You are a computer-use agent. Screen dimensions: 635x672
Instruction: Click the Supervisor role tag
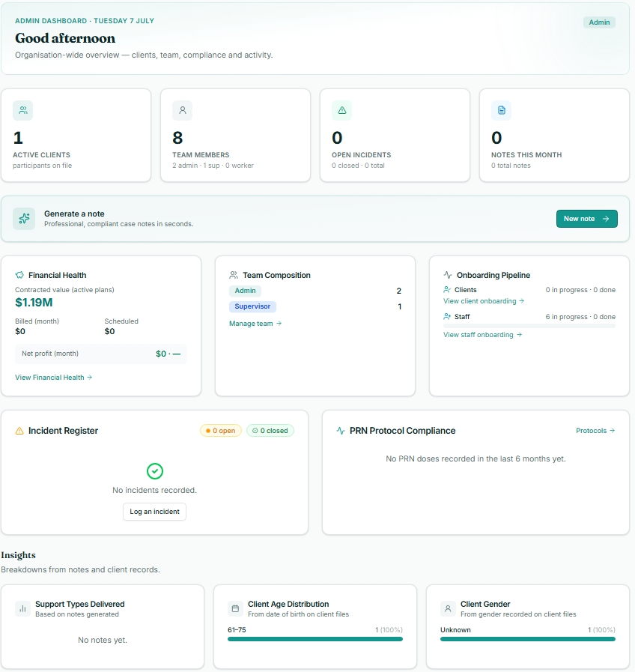(x=252, y=306)
